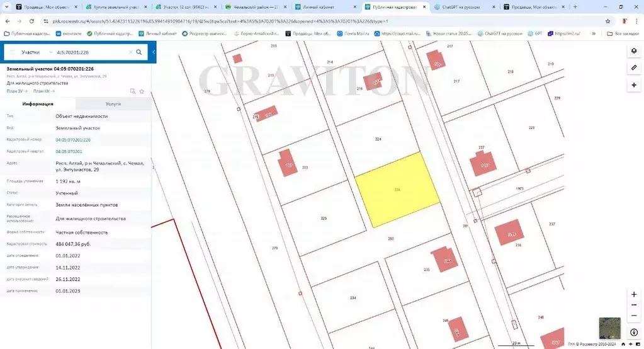
Task: Open search type dropdown Участки
Action: point(37,52)
